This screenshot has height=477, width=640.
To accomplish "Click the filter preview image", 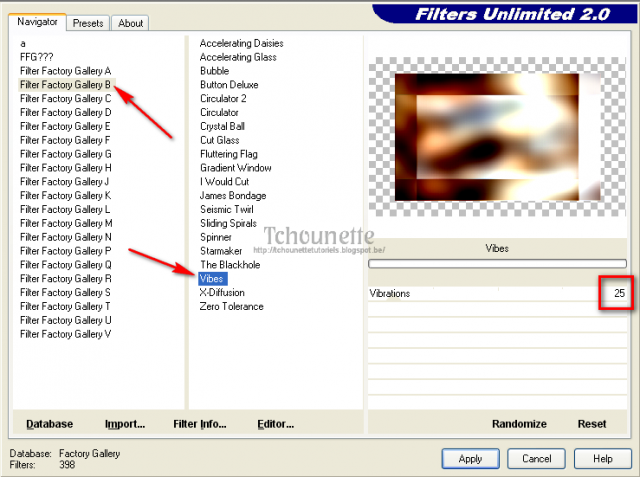I will pyautogui.click(x=496, y=135).
